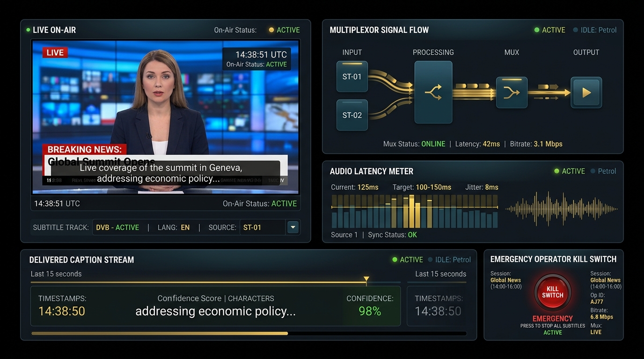644x359 pixels.
Task: Click the ST-02 input node
Action: [x=352, y=115]
